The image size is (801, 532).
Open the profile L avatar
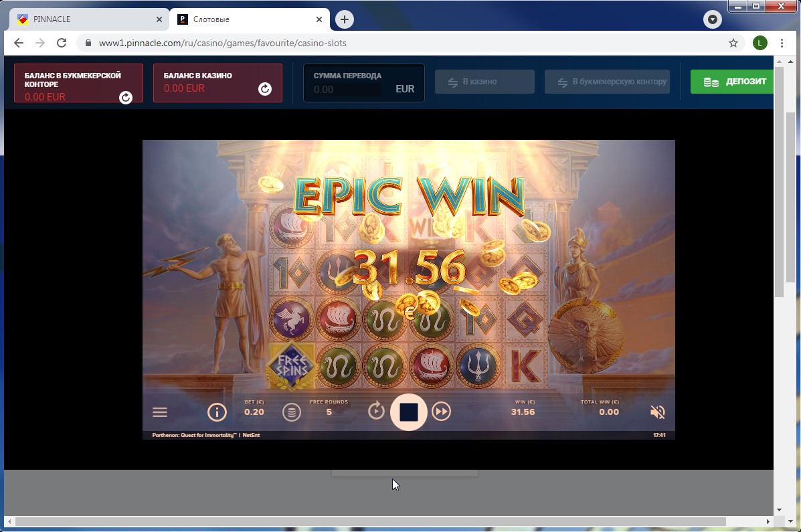760,43
